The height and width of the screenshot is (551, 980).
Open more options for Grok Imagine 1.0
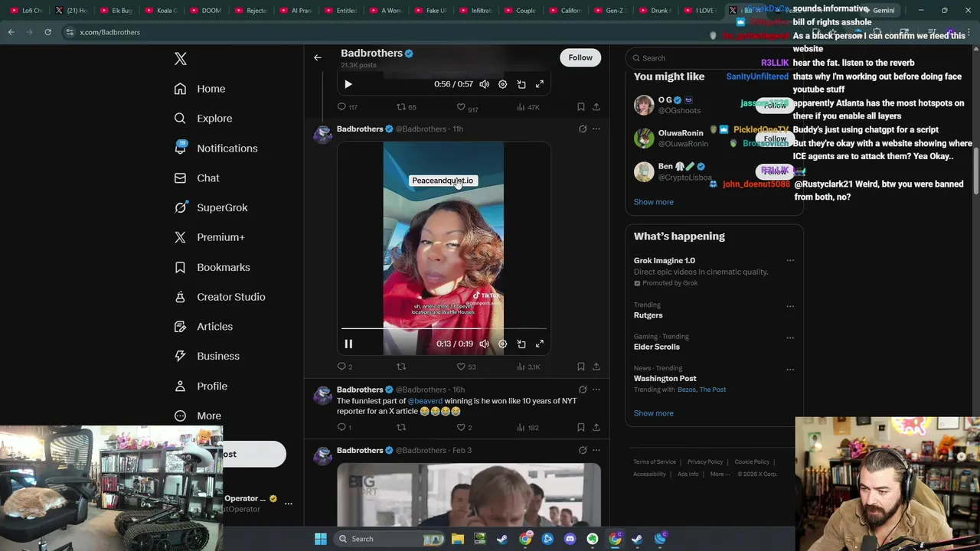790,261
